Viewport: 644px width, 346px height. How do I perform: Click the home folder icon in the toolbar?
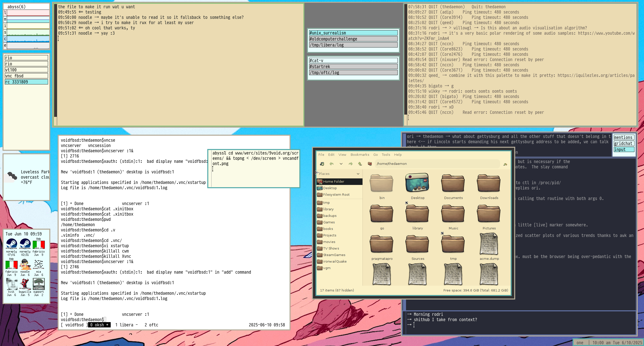pyautogui.click(x=370, y=164)
